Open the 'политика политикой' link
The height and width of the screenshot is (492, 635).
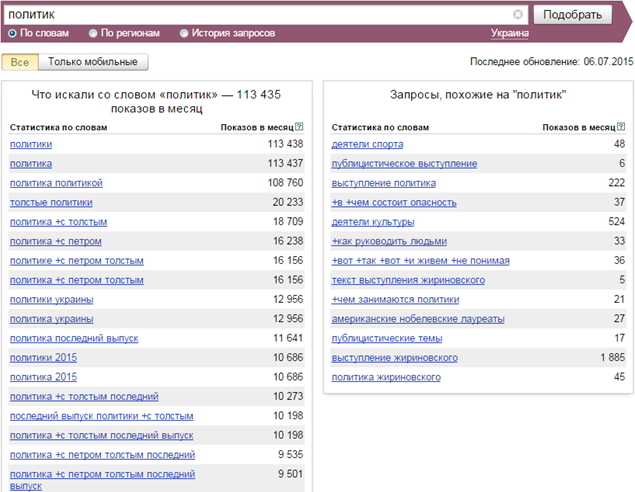56,183
